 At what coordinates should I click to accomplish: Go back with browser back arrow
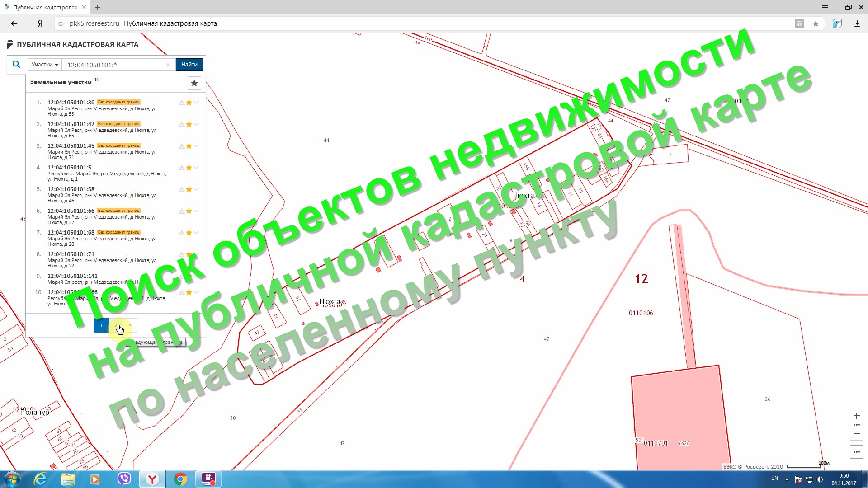click(x=14, y=23)
